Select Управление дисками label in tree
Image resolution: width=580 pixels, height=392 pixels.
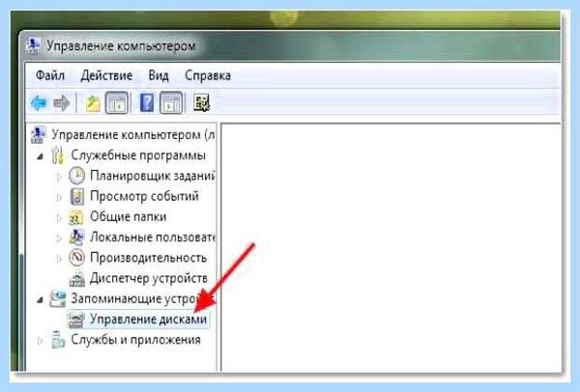[148, 320]
